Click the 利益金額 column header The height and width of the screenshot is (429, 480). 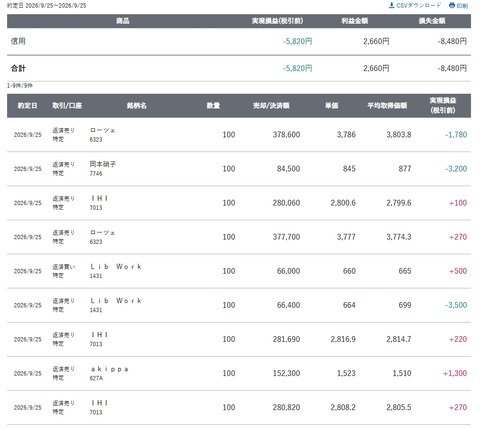point(354,21)
